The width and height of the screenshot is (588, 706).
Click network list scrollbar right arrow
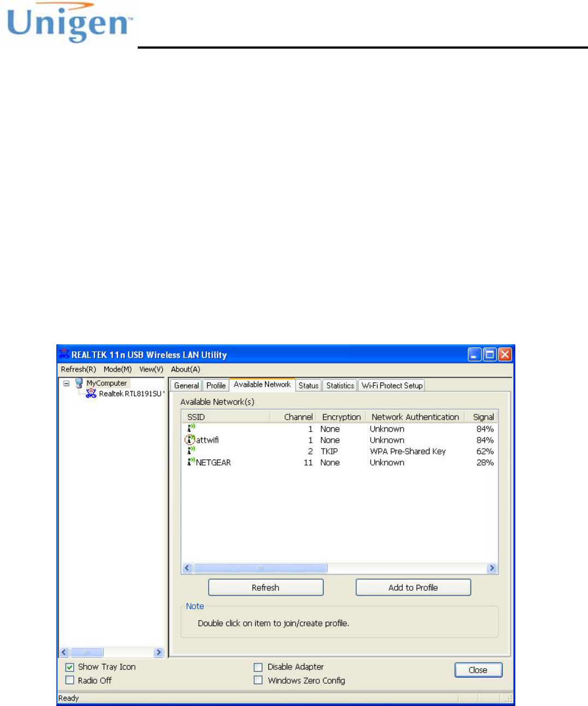[492, 568]
